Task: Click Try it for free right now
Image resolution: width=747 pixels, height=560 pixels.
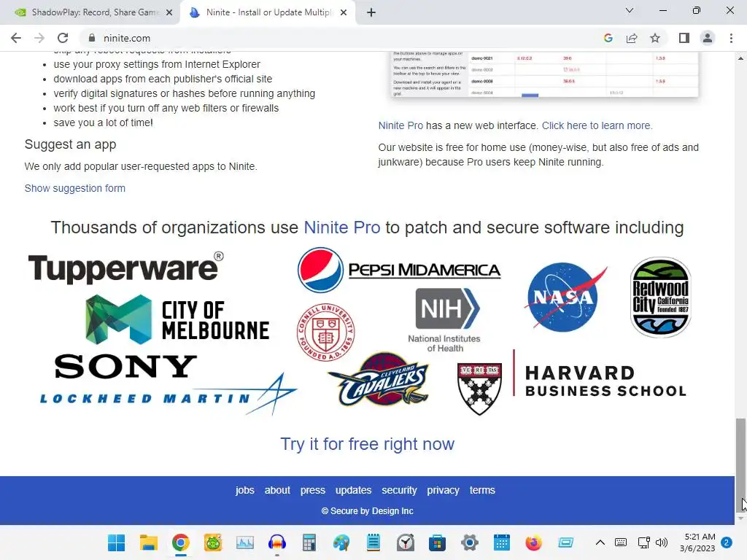Action: (367, 444)
